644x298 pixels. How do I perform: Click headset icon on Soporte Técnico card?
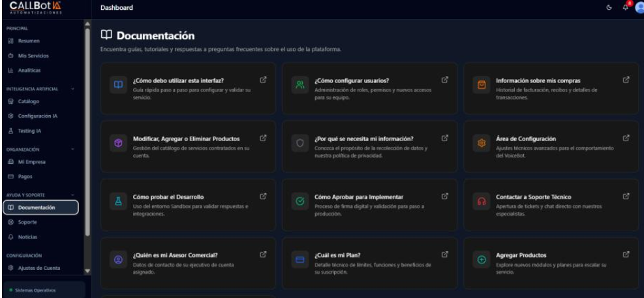pyautogui.click(x=482, y=201)
